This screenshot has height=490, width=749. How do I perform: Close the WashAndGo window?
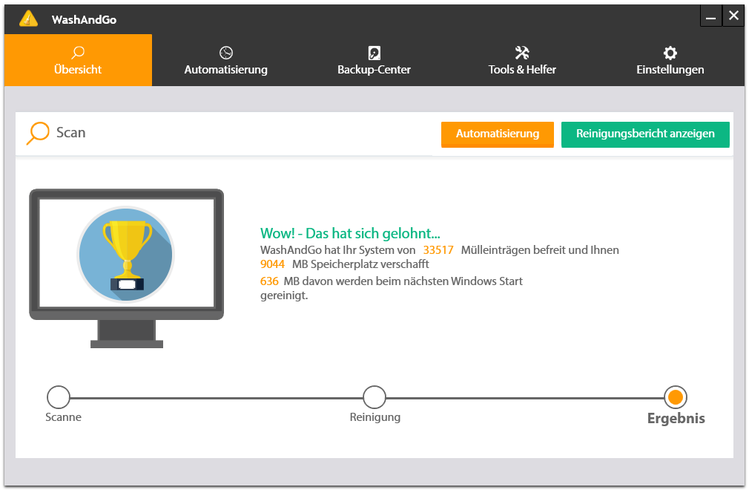tap(733, 16)
